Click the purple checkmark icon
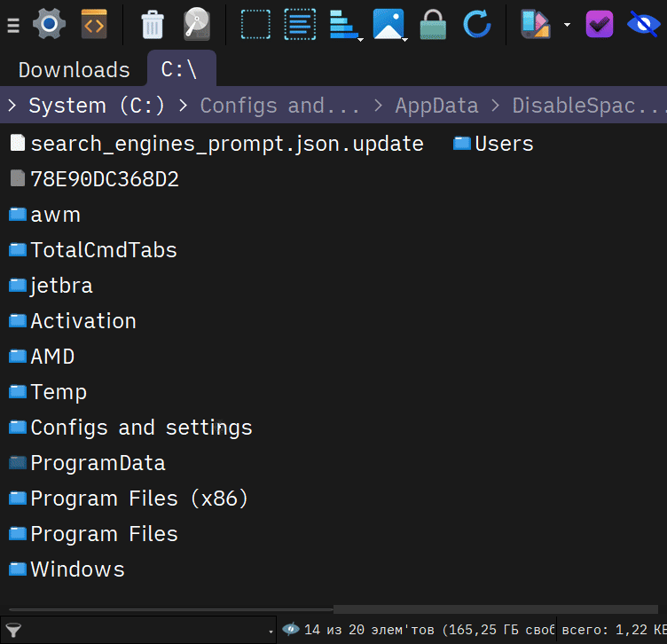The image size is (667, 644). 600,24
